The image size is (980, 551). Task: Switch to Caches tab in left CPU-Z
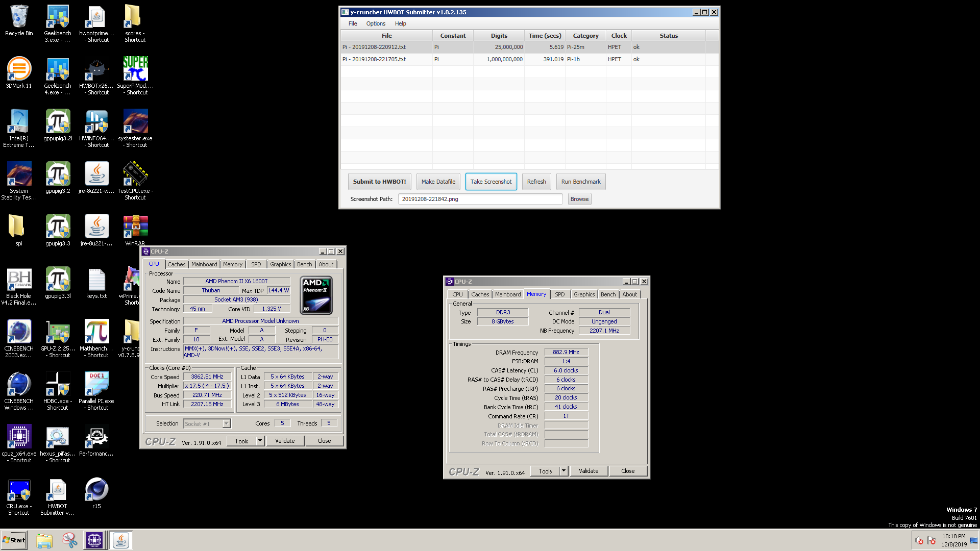(177, 264)
